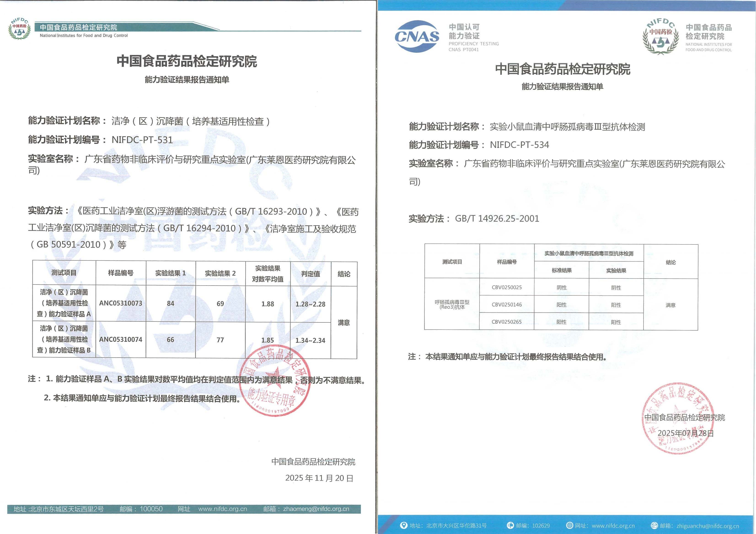Click the postcode icon beside 邮编 102629
The height and width of the screenshot is (534, 756).
coord(510,525)
